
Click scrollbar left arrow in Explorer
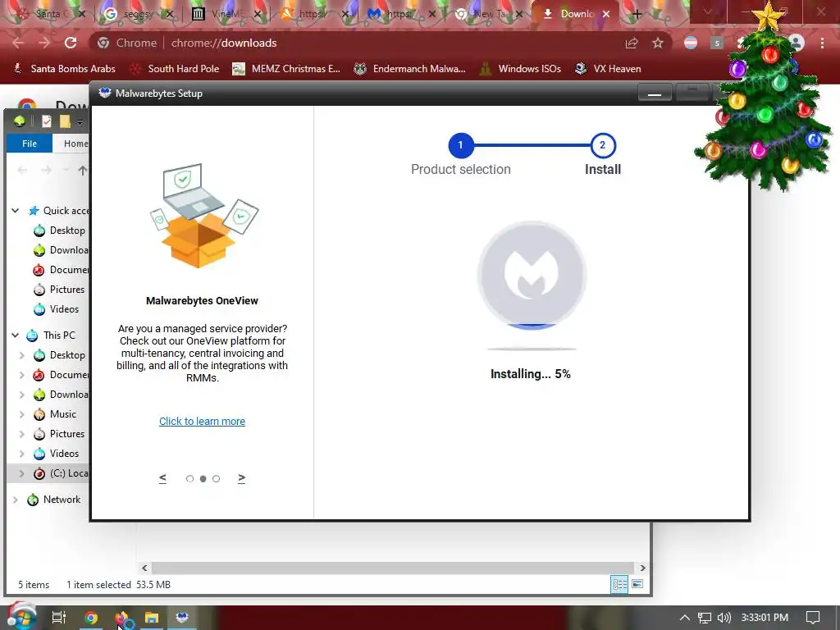144,568
